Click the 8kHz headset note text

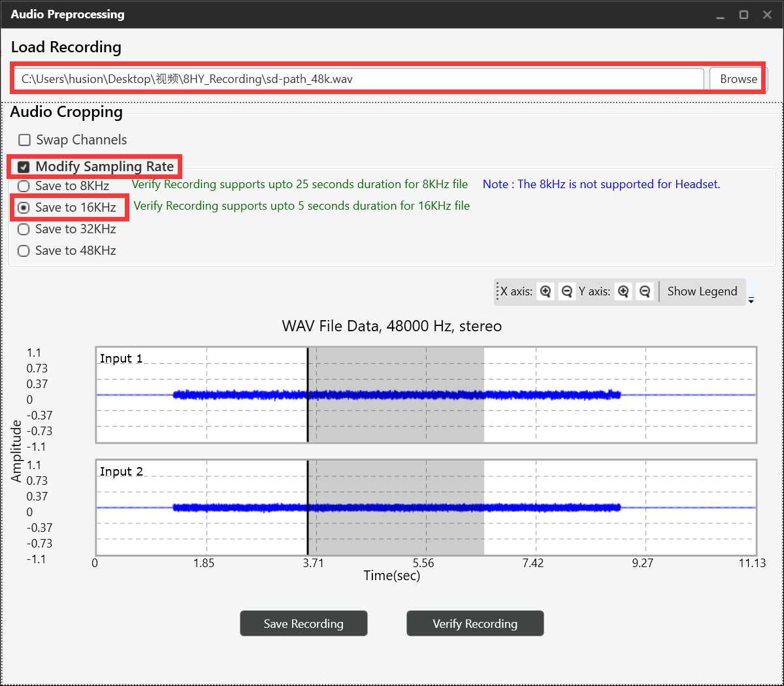pyautogui.click(x=601, y=184)
